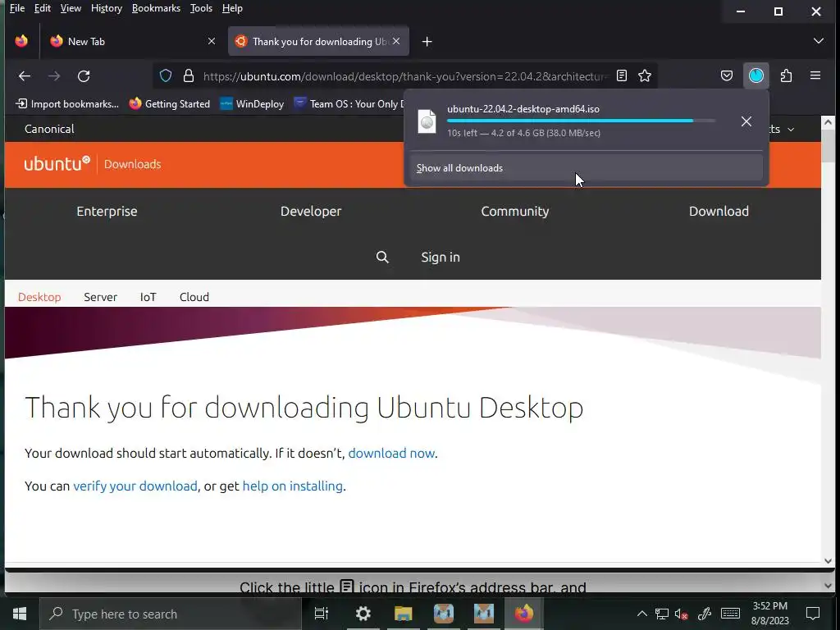Viewport: 840px width, 630px height.
Task: Open File Explorer from taskbar
Action: 404,614
